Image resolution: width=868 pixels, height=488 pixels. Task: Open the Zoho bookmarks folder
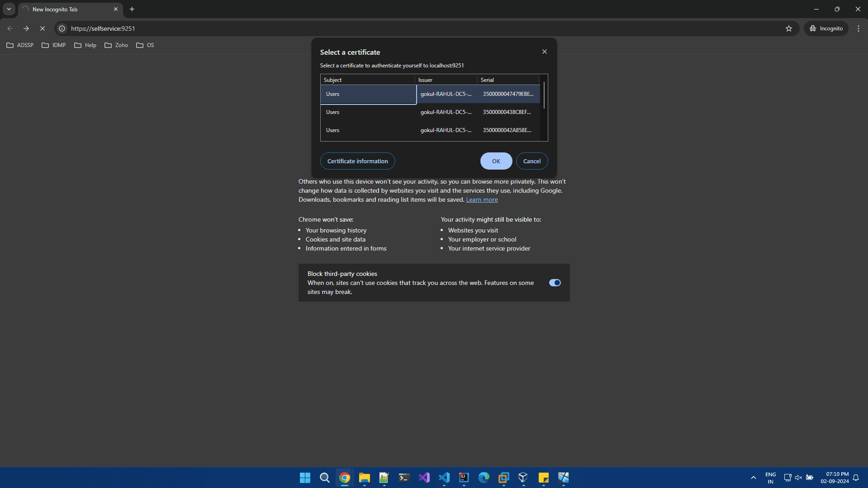[x=116, y=45]
